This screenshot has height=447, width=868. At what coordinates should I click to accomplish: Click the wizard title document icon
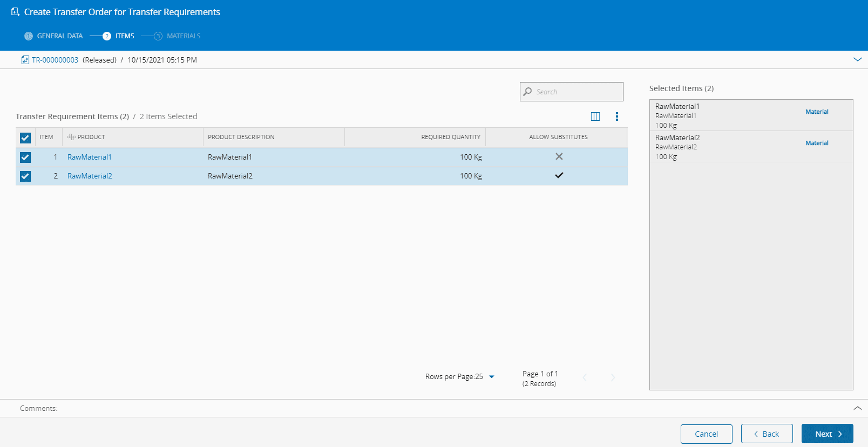[15, 12]
